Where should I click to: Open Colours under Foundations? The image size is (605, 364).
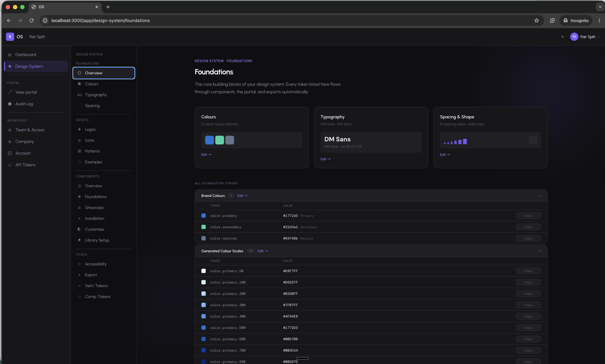[x=104, y=84]
